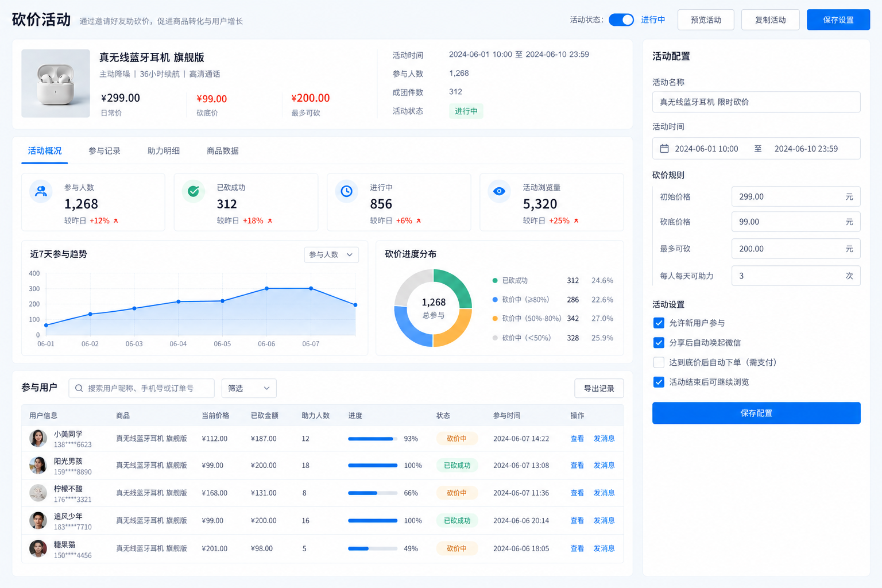Click 糖果猫's 49% progress bar
This screenshot has height=588, width=882.
[373, 548]
